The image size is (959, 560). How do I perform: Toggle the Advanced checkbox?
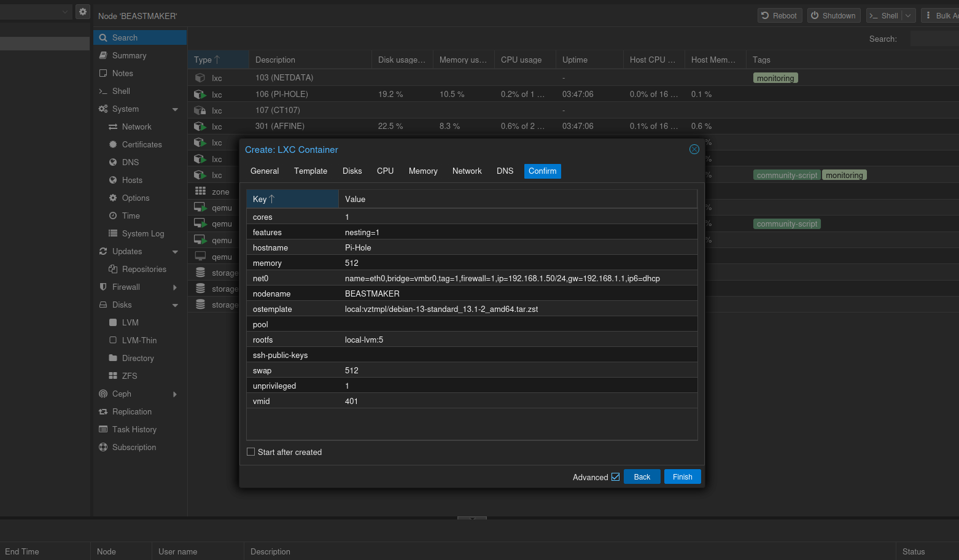(615, 476)
